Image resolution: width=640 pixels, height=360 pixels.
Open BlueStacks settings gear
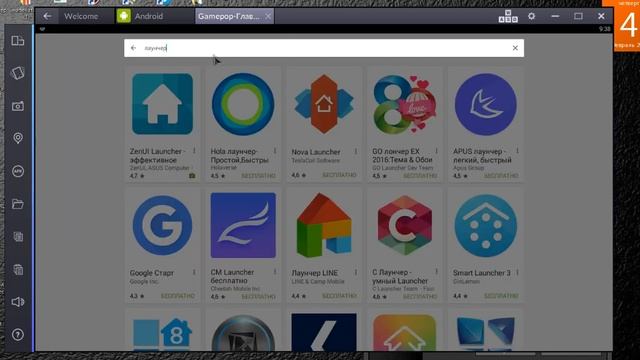[531, 16]
